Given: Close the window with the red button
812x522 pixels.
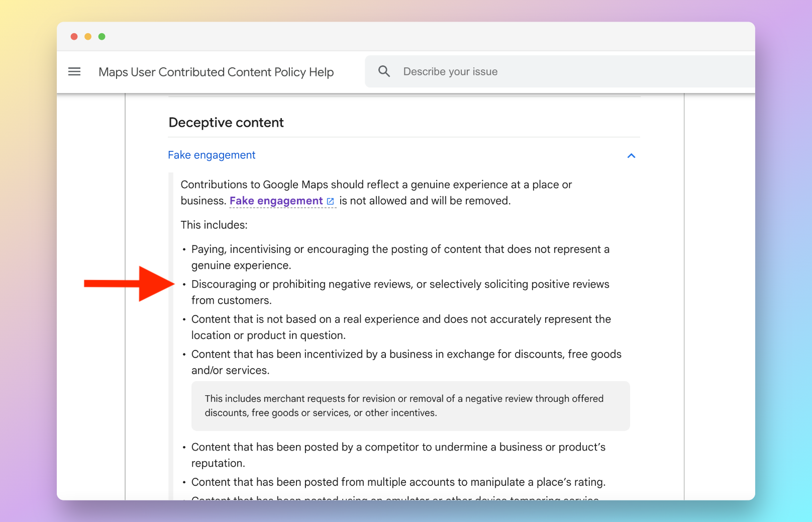Looking at the screenshot, I should [x=74, y=37].
